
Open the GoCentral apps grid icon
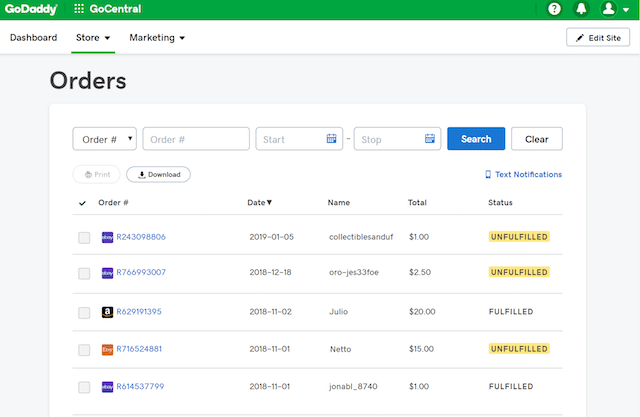click(x=79, y=9)
